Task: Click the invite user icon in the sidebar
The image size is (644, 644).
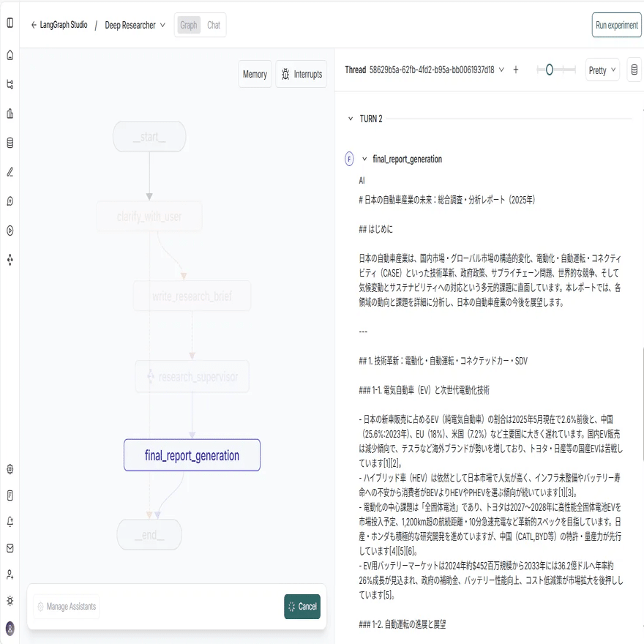Action: click(10, 574)
